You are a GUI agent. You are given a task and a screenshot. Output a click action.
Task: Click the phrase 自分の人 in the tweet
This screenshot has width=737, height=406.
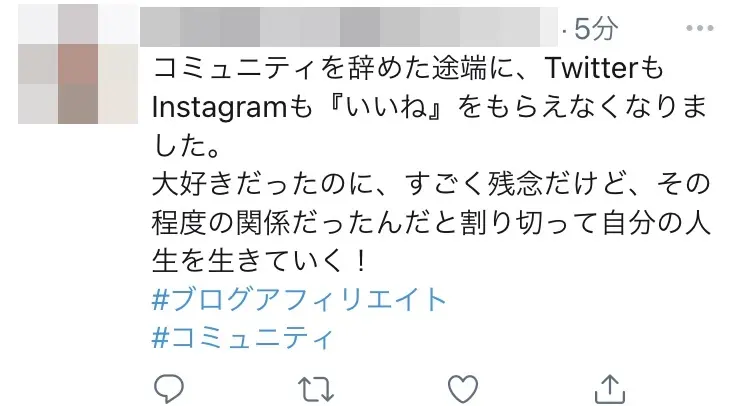click(656, 222)
